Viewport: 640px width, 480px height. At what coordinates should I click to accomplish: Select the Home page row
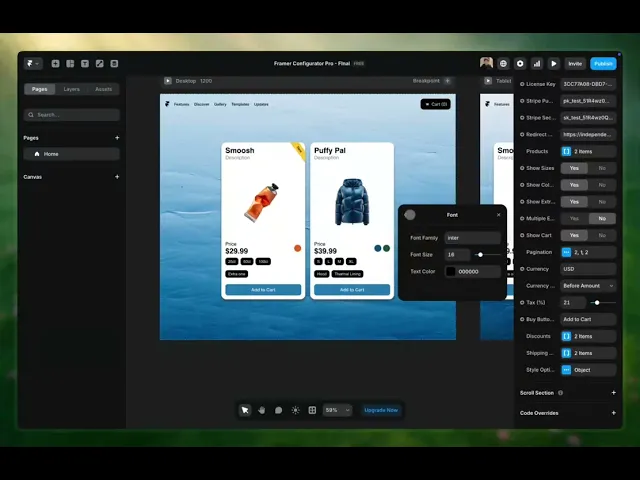click(72, 154)
